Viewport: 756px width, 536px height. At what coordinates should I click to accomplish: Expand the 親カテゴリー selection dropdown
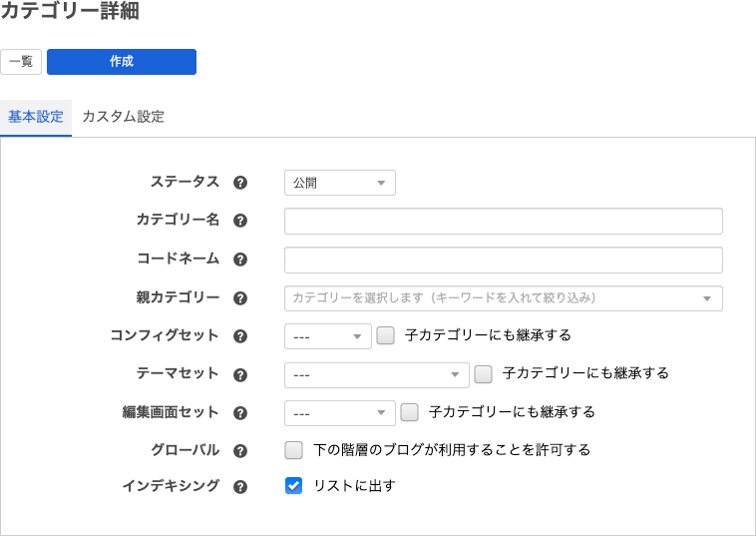503,298
